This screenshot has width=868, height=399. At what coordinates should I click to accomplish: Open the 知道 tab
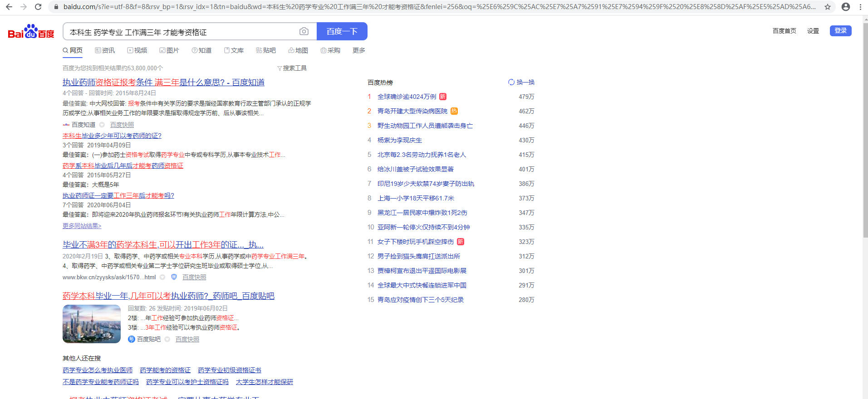[201, 50]
